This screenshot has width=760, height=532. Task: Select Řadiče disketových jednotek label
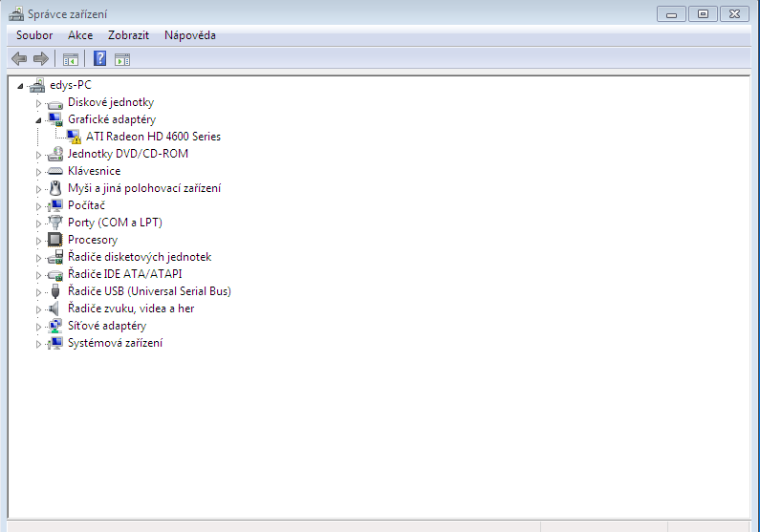pos(140,257)
